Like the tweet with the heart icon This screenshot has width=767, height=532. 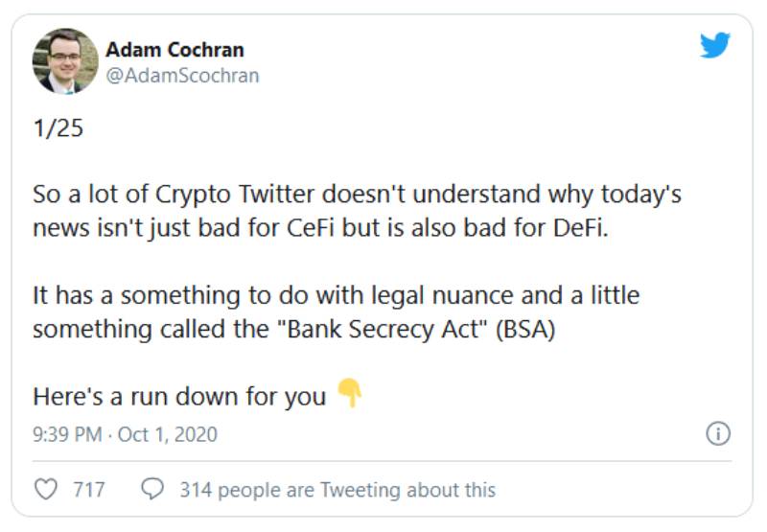tap(46, 490)
